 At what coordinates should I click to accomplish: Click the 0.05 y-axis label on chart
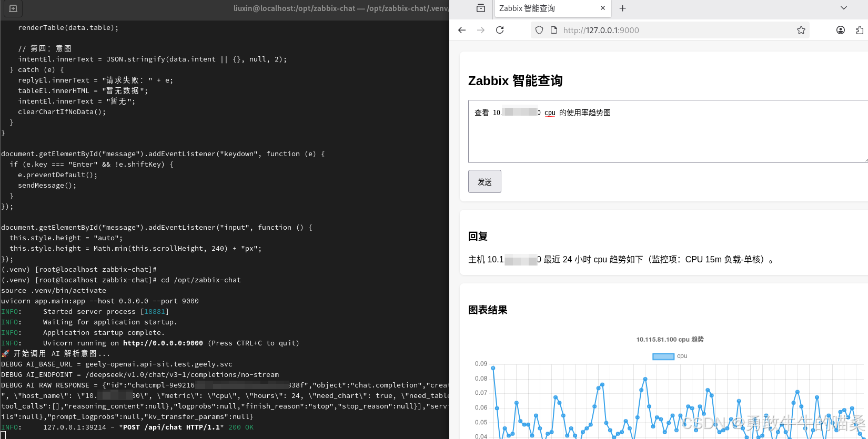tap(481, 423)
